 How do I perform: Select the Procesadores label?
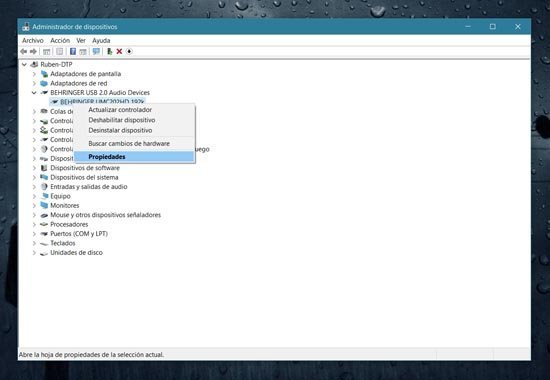click(69, 224)
